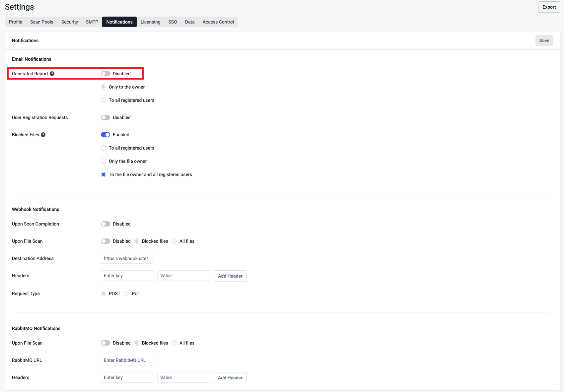Switch to the Licensing tab

pyautogui.click(x=151, y=22)
